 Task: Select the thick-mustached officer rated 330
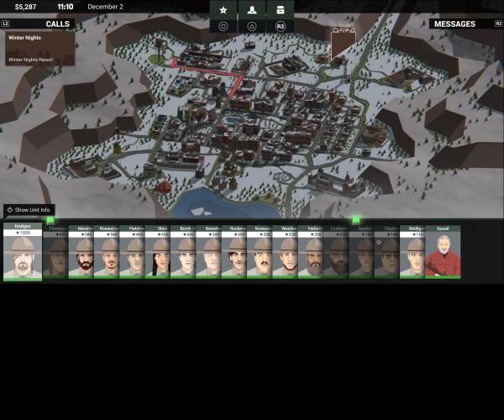(260, 252)
